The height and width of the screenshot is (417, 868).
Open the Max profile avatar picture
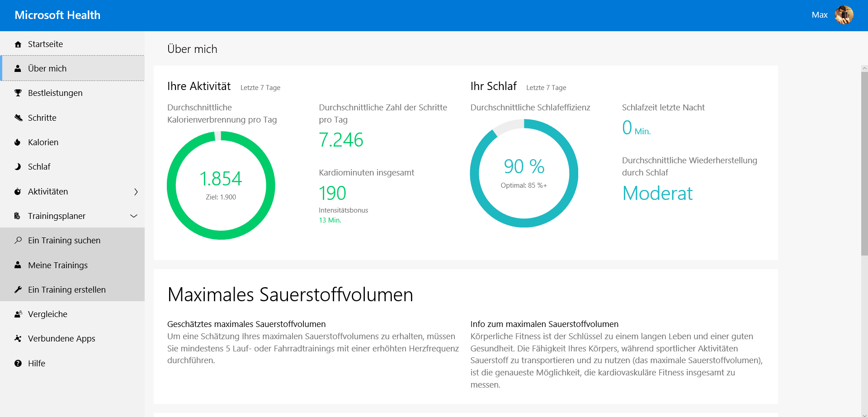844,15
